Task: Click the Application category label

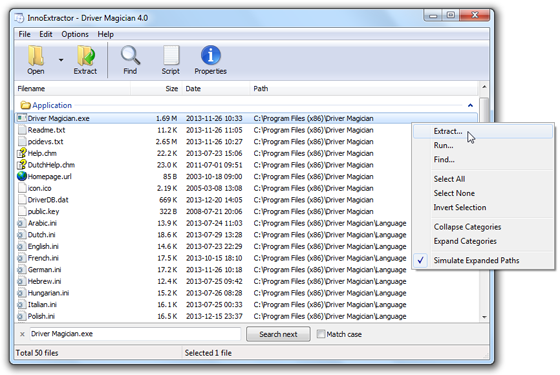Action: click(x=52, y=105)
